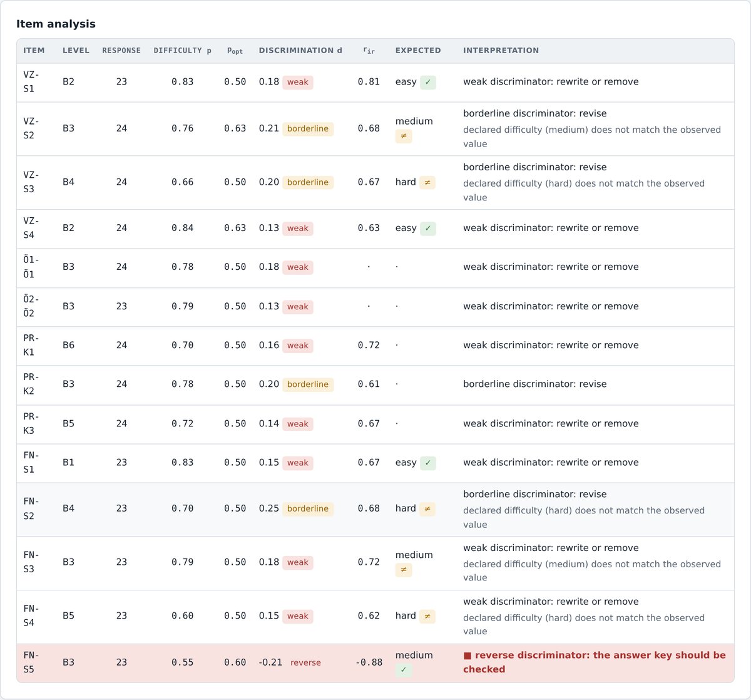The height and width of the screenshot is (700, 751).
Task: Click the r ir value 0.81 in row VZ-S1
Action: point(369,82)
